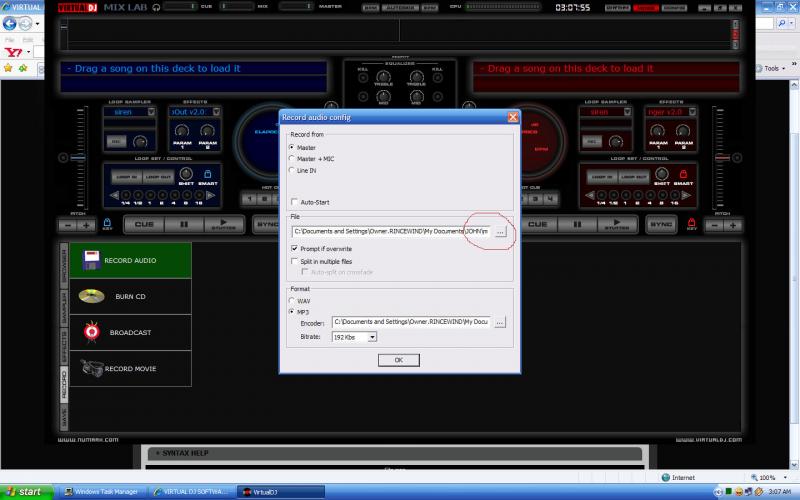Click the Yahoo toolbar icon in the browser

coord(13,52)
